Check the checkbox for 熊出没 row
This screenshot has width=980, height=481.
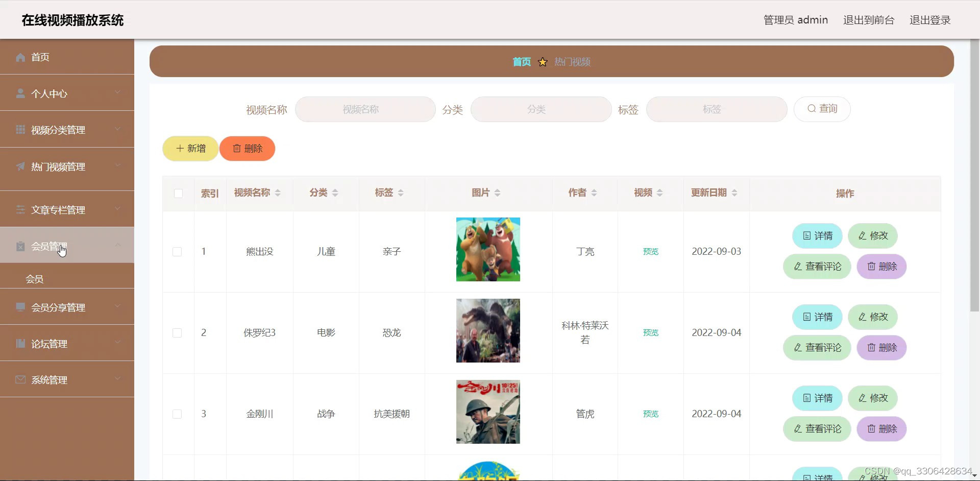point(177,252)
